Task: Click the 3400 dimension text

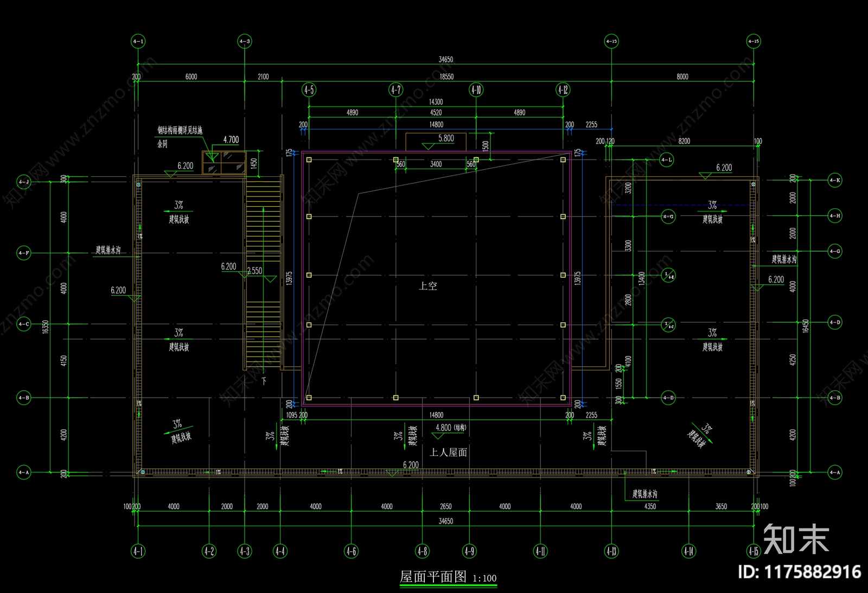Action: coord(436,164)
